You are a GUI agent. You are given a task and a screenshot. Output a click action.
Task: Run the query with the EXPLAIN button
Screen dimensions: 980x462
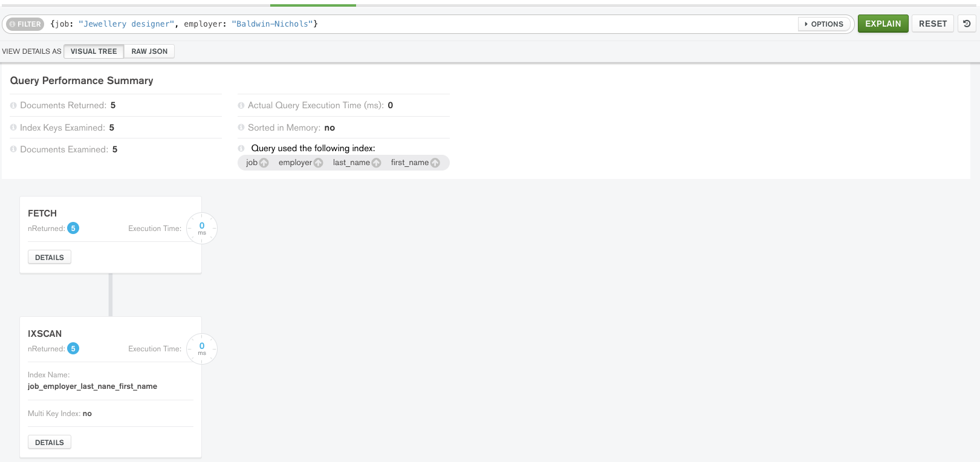tap(883, 24)
